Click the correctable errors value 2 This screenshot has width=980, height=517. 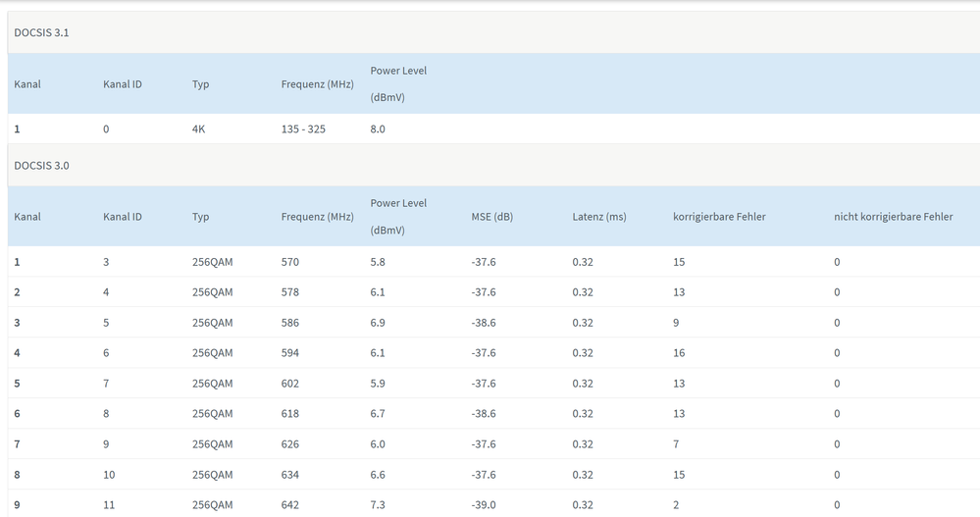[x=676, y=505]
